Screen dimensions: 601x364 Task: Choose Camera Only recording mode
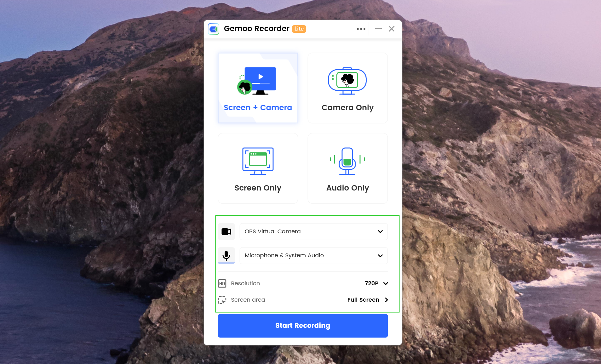347,88
